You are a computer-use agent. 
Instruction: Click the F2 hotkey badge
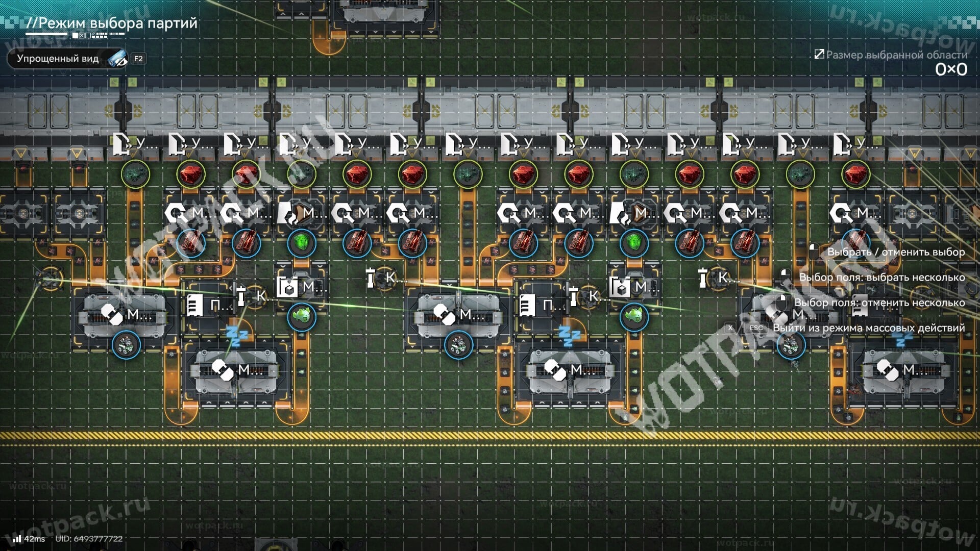click(x=138, y=59)
